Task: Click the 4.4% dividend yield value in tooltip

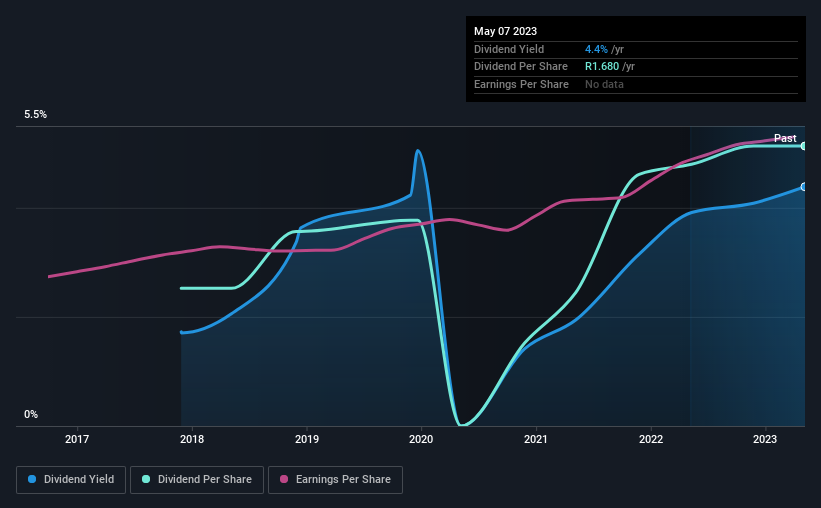Action: pos(596,49)
